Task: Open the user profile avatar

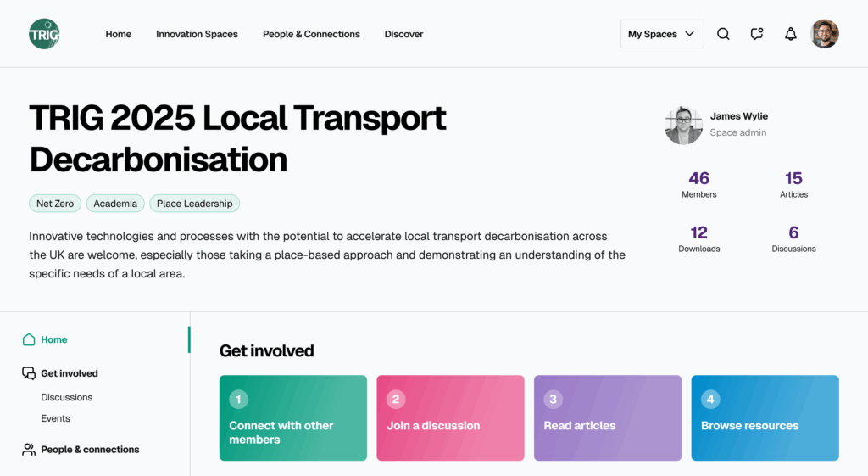Action: point(825,34)
